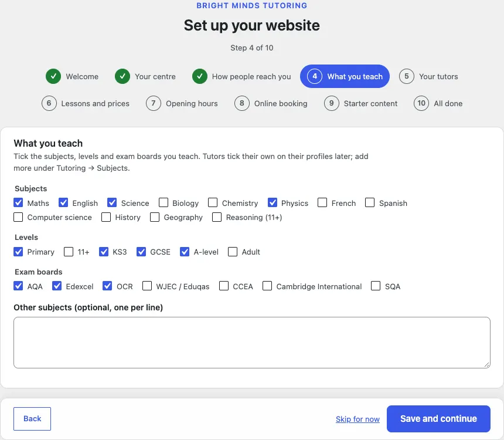This screenshot has width=504, height=440.
Task: Click the Skip for now link
Action: click(357, 419)
